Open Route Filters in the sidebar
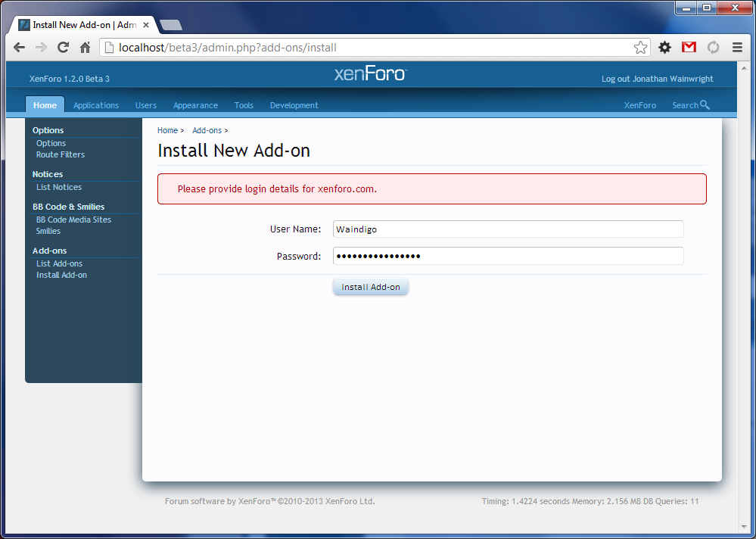The height and width of the screenshot is (539, 756). [x=61, y=154]
